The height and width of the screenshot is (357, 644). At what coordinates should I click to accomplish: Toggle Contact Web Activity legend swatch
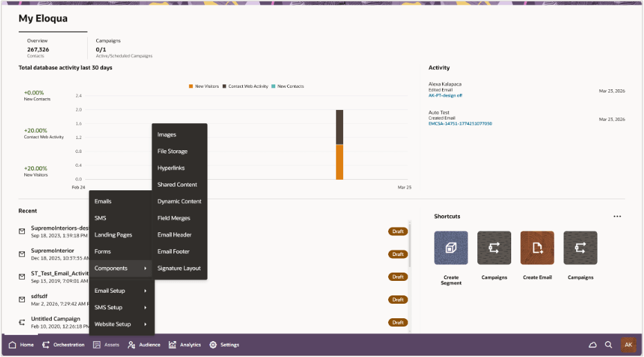pyautogui.click(x=224, y=86)
